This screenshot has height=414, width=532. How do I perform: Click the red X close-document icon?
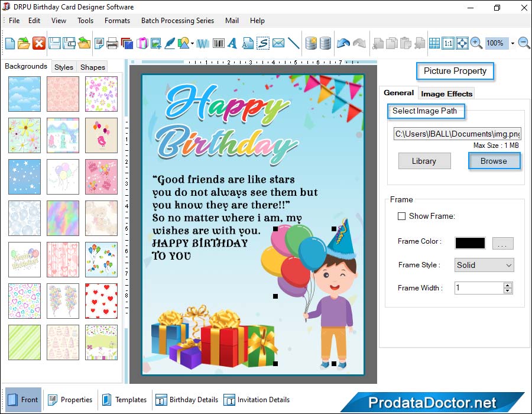[x=38, y=43]
